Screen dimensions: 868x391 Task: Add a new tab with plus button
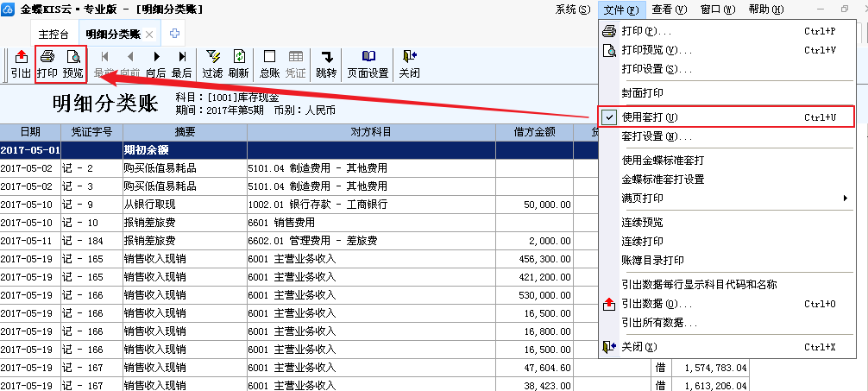pos(174,34)
